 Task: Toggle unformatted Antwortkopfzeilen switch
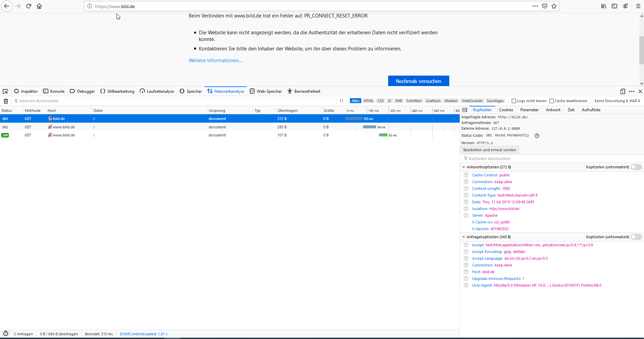pyautogui.click(x=636, y=167)
